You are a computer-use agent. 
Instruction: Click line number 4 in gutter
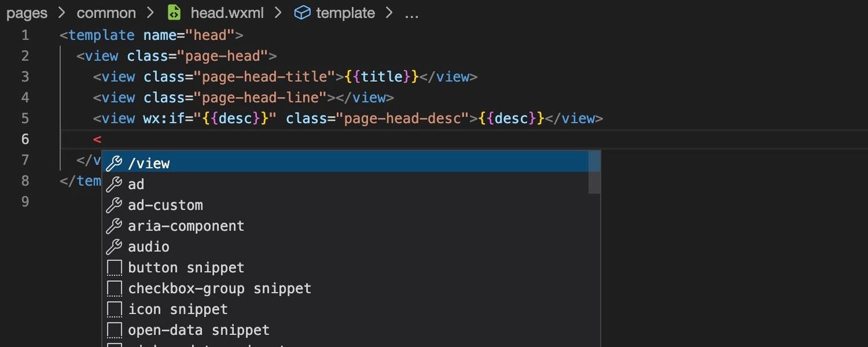click(x=25, y=98)
